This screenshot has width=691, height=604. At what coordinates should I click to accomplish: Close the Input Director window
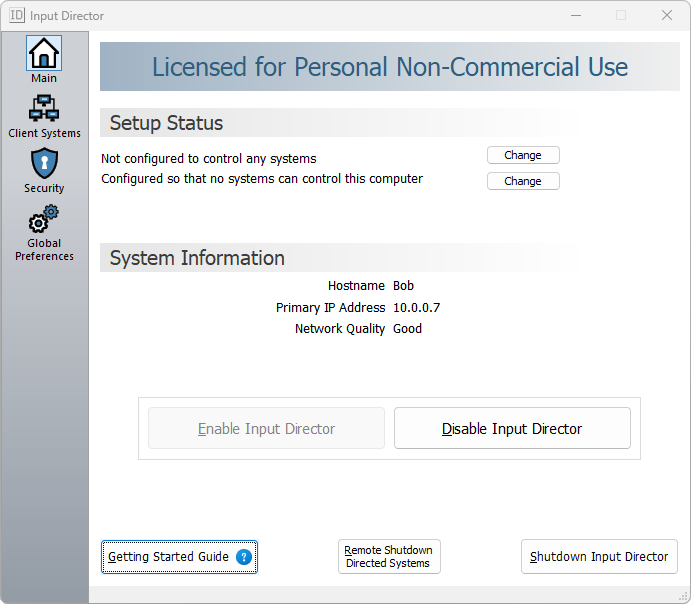[x=667, y=16]
